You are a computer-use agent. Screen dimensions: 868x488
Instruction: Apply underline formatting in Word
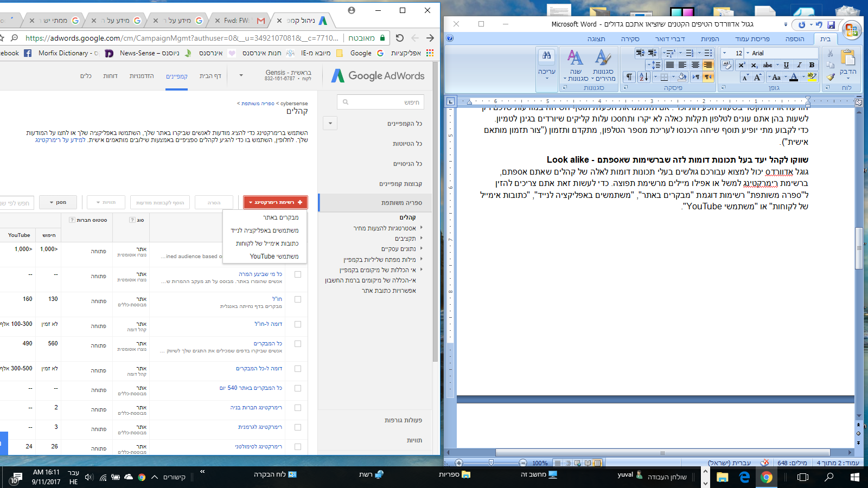click(786, 65)
